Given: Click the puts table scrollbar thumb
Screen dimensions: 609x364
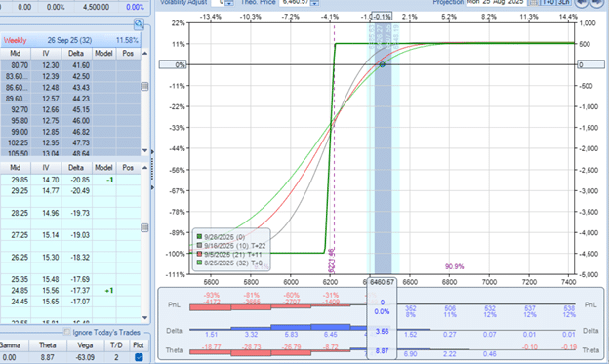Looking at the screenshot, I should coord(144,227).
